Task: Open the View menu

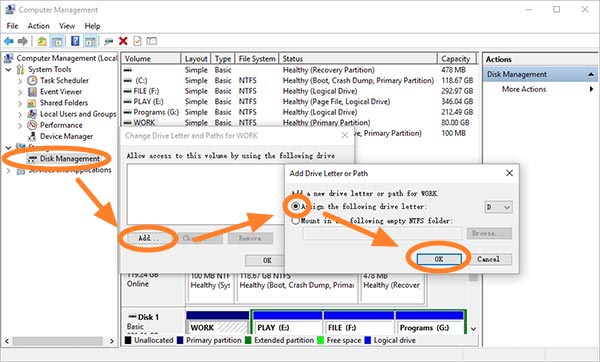Action: [x=67, y=26]
